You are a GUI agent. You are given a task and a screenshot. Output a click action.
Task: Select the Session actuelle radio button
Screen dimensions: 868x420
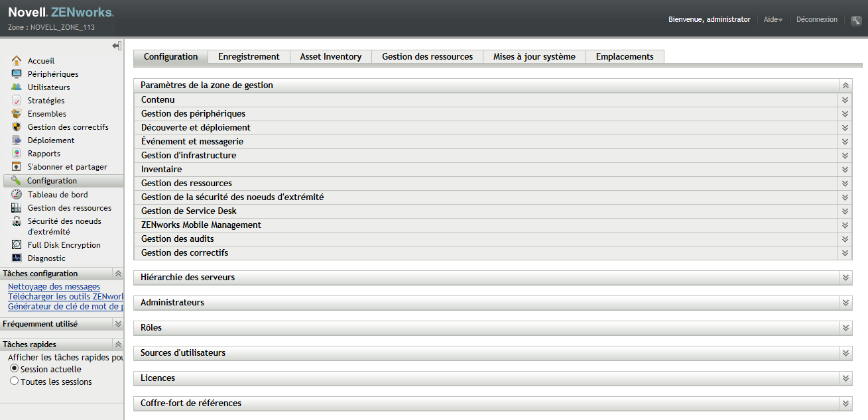tap(14, 368)
